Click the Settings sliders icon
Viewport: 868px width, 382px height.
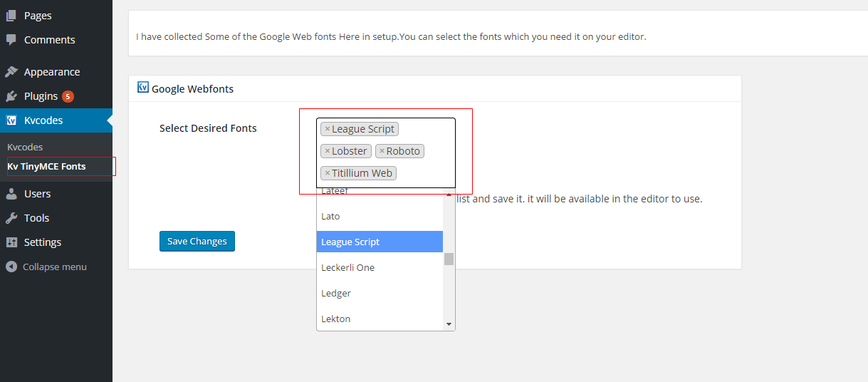pyautogui.click(x=11, y=242)
